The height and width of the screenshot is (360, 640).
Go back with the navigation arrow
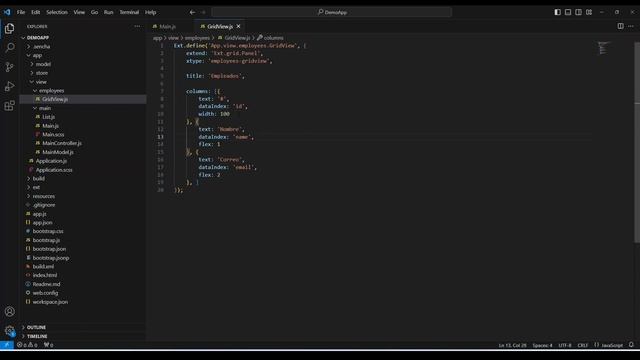[x=192, y=12]
